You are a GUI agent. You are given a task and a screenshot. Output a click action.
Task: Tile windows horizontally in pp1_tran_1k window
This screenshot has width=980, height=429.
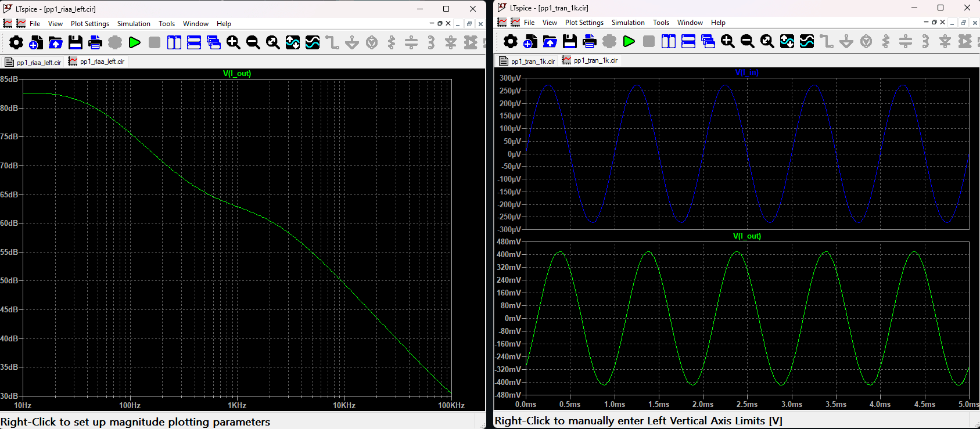coord(688,41)
